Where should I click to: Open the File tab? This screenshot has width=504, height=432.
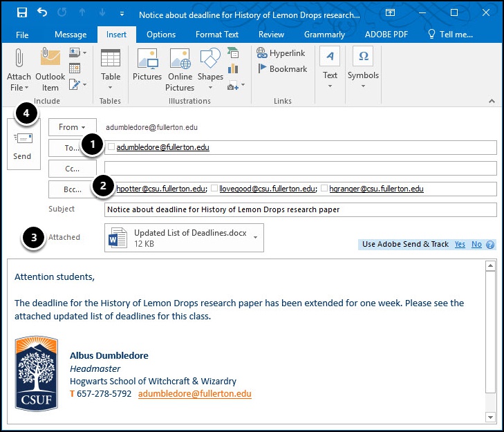[22, 35]
